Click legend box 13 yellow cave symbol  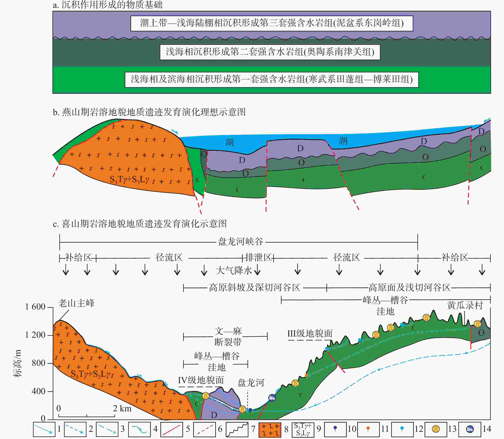[436, 429]
